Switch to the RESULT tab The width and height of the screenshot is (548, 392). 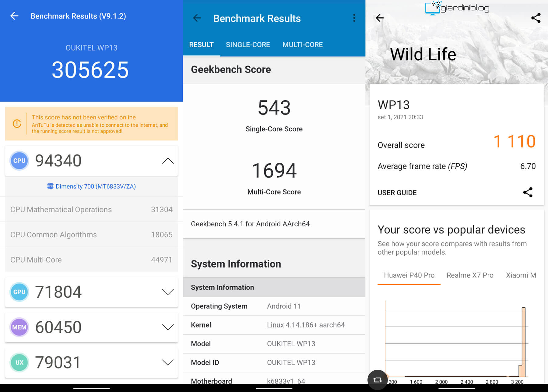(x=201, y=45)
